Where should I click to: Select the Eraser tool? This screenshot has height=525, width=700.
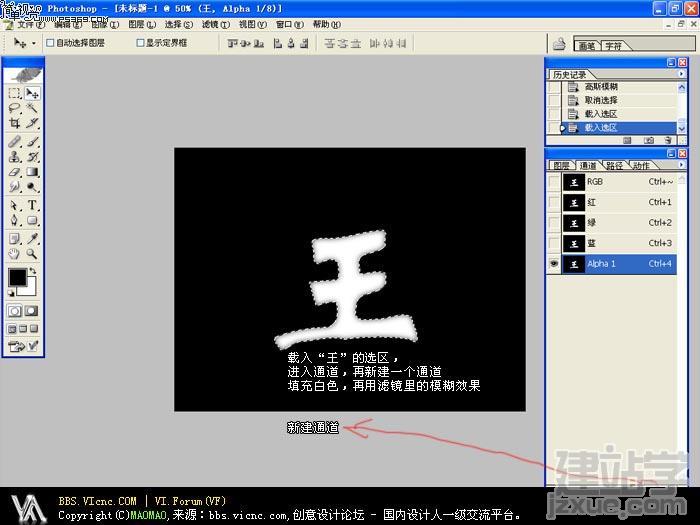pos(14,172)
